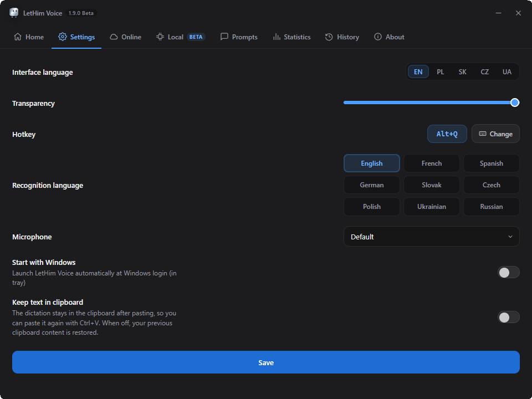Screen dimensions: 532x399
Task: Click the Recognition language label
Action: tap(48, 185)
